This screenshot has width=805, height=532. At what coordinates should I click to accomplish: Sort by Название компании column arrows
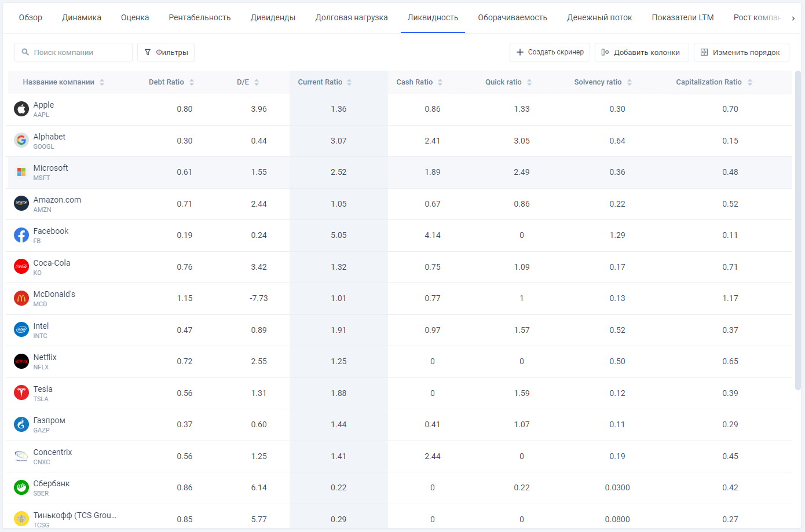point(102,82)
